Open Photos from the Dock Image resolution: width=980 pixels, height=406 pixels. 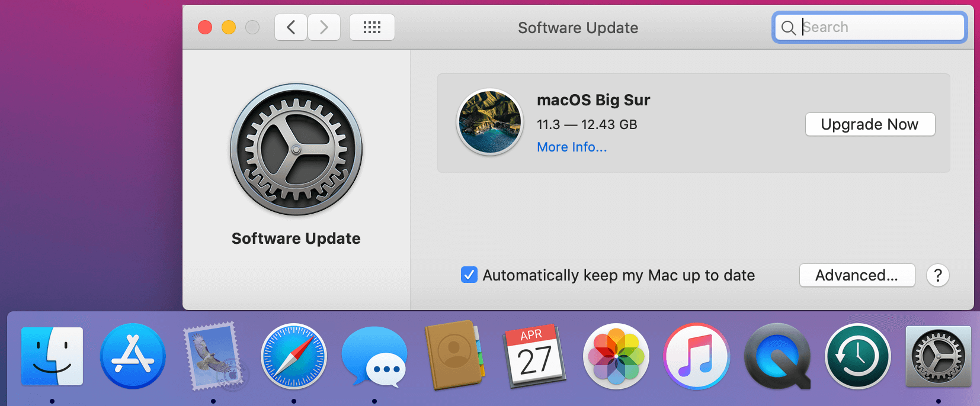(616, 356)
